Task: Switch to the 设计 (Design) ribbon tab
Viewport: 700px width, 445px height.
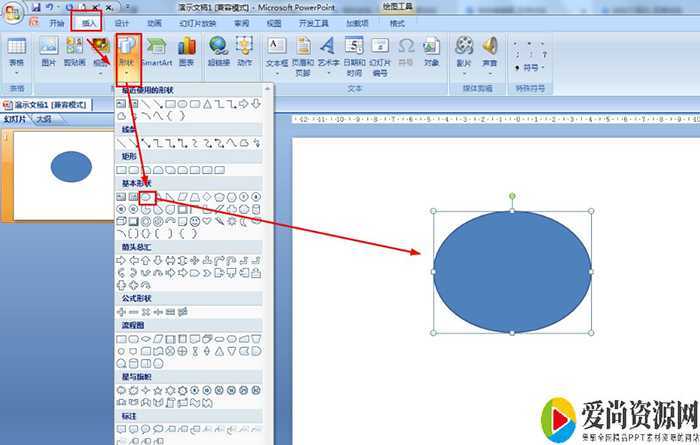Action: click(121, 23)
